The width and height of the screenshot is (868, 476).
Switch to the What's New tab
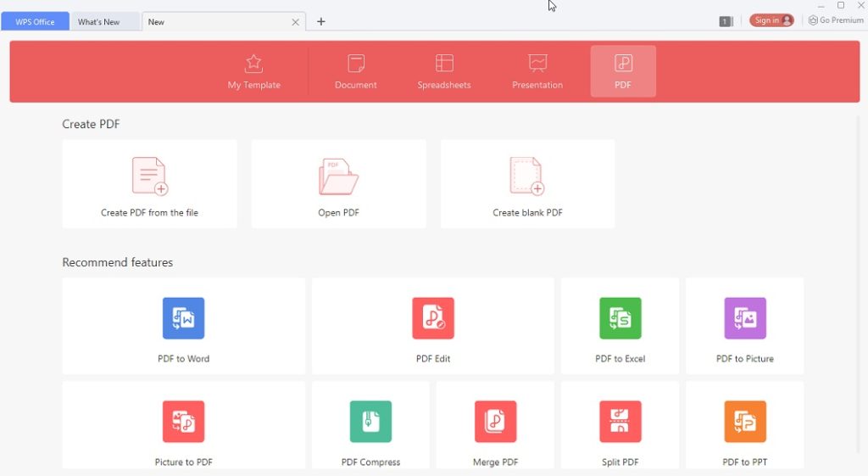(x=99, y=22)
